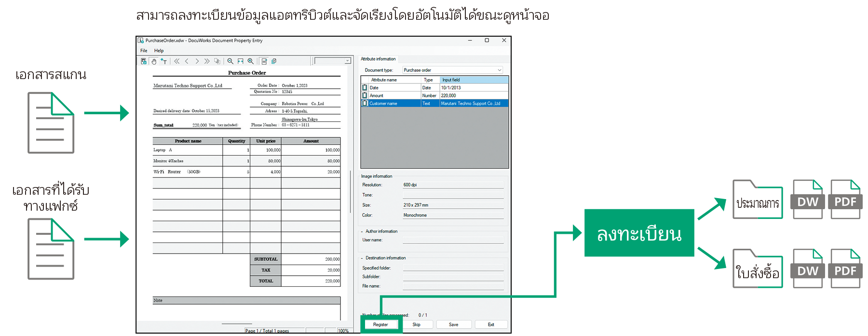Open the toolbar combo box dropdown
This screenshot has width=868, height=336.
point(347,61)
